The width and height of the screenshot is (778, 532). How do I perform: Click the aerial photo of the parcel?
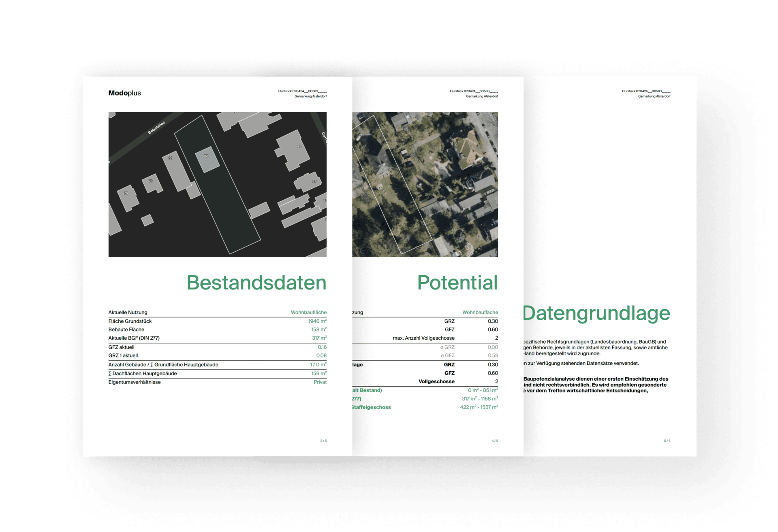click(425, 184)
